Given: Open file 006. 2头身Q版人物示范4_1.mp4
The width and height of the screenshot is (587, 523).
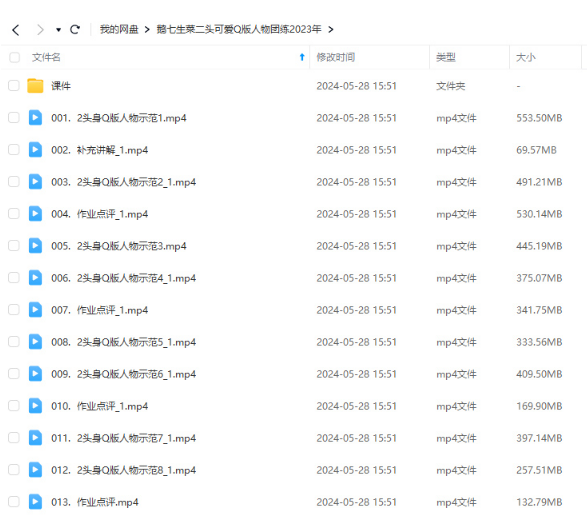Looking at the screenshot, I should point(124,278).
